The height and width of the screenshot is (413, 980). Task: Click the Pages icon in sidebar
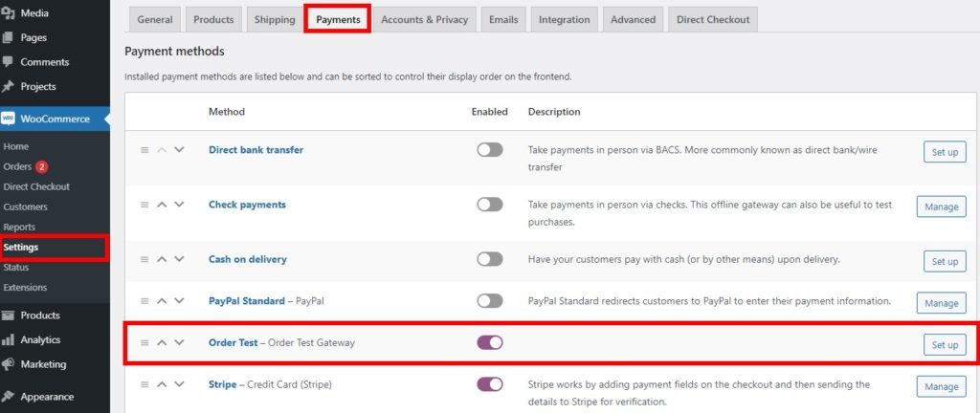pos(8,37)
